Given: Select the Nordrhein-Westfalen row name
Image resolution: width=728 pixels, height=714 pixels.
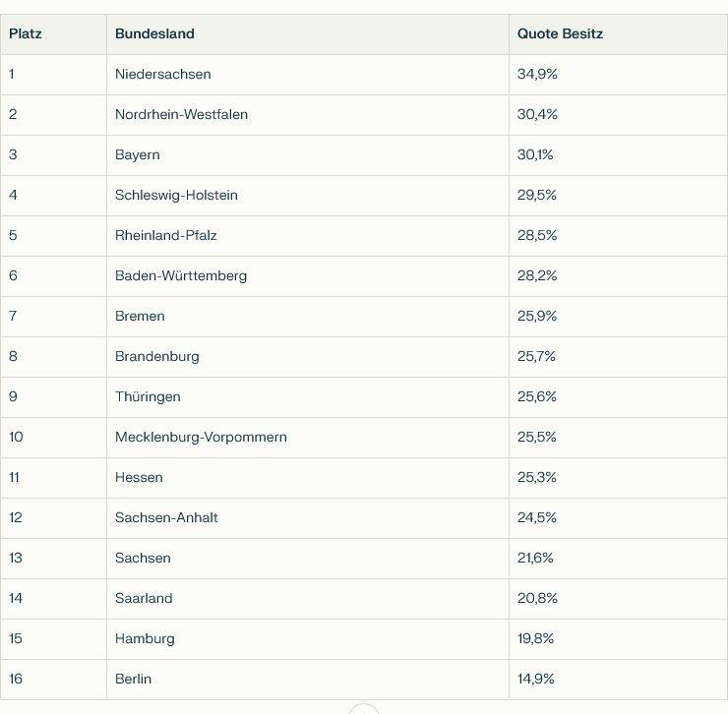Looking at the screenshot, I should click(182, 115).
